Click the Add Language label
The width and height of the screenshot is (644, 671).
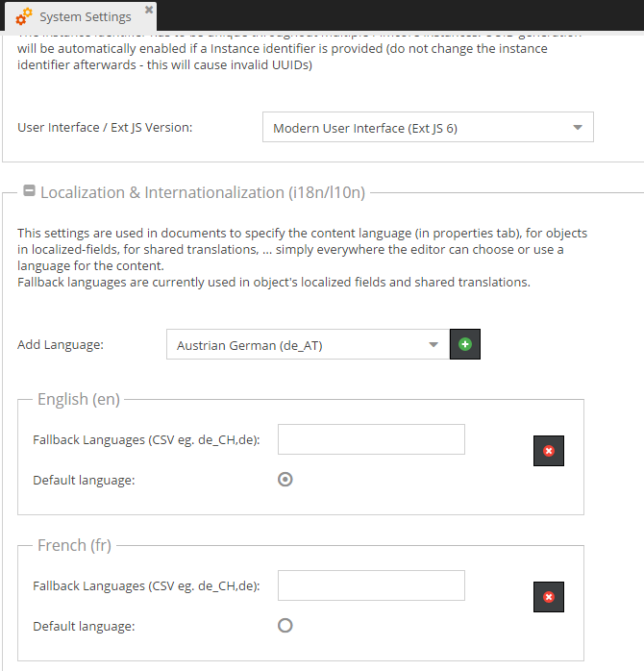tap(62, 345)
